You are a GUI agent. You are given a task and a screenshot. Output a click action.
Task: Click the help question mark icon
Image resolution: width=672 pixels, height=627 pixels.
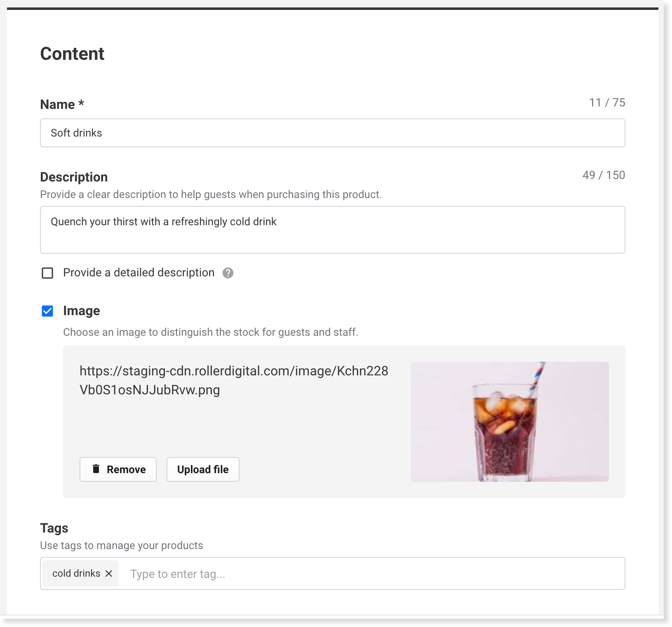[x=228, y=273]
